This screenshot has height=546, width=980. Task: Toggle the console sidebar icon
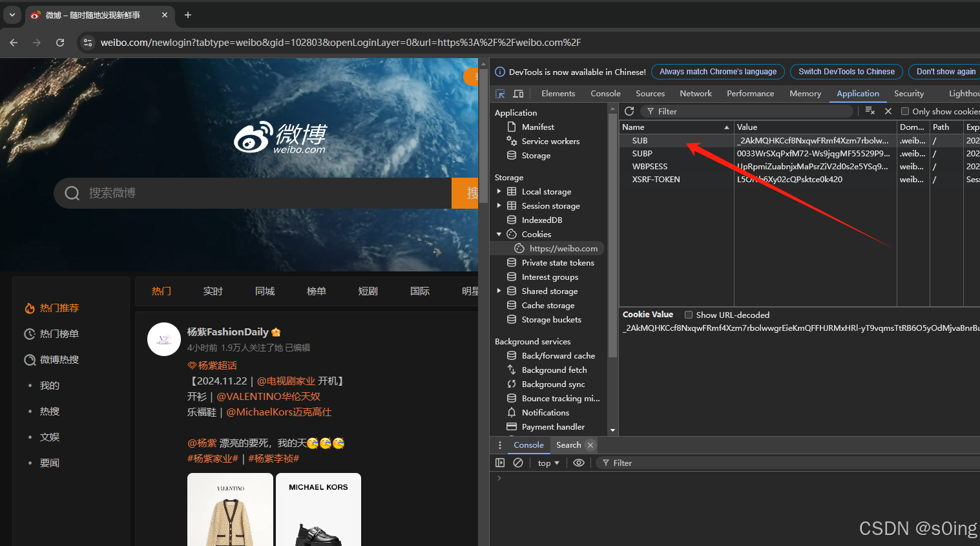499,463
